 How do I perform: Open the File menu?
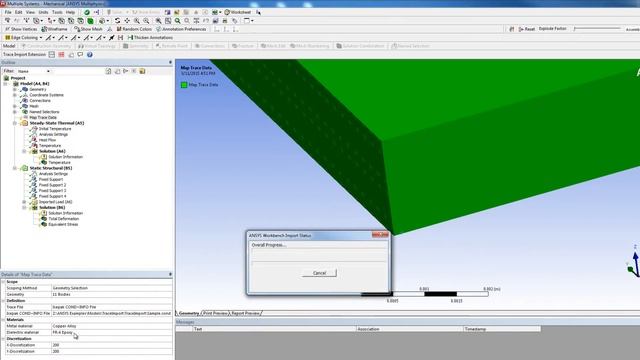(8, 12)
